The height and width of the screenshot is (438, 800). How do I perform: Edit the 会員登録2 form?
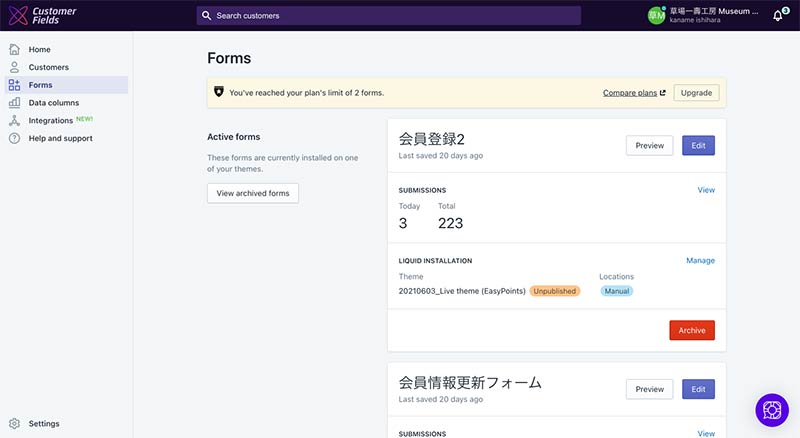698,145
